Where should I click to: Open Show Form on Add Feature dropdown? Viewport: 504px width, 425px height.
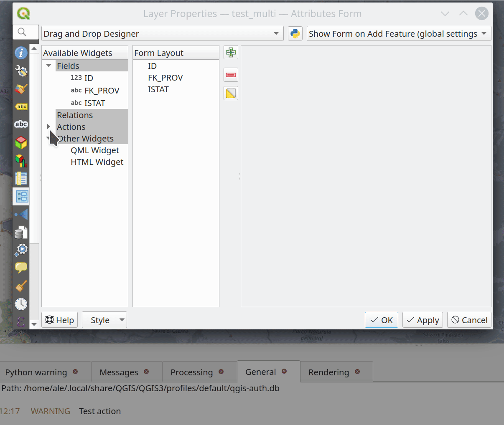398,34
